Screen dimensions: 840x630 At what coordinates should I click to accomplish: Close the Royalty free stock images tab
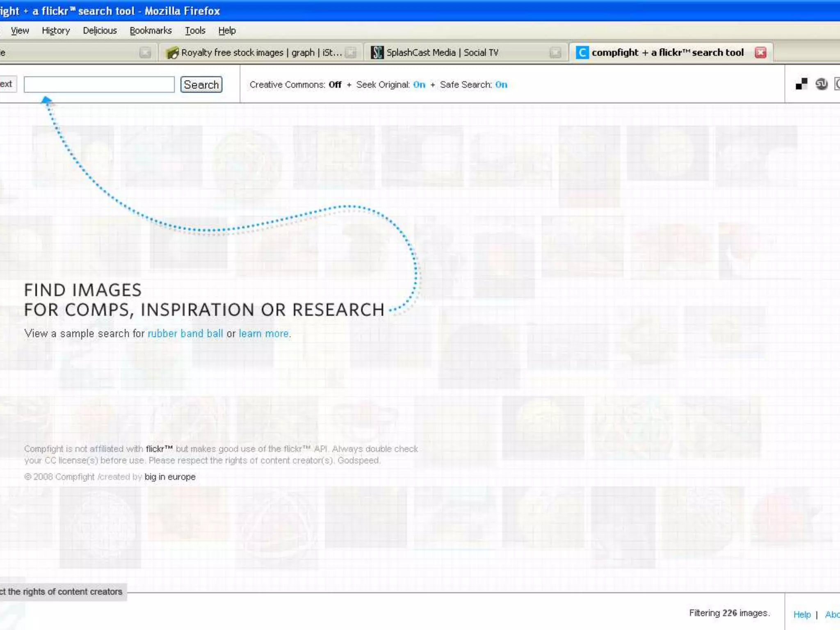[351, 52]
